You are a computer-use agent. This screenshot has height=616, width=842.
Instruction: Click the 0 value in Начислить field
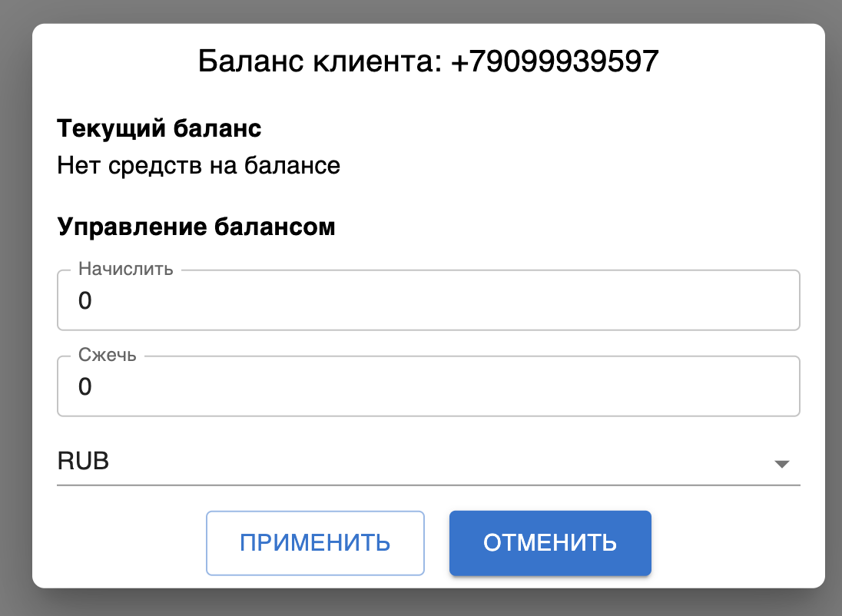(x=85, y=301)
